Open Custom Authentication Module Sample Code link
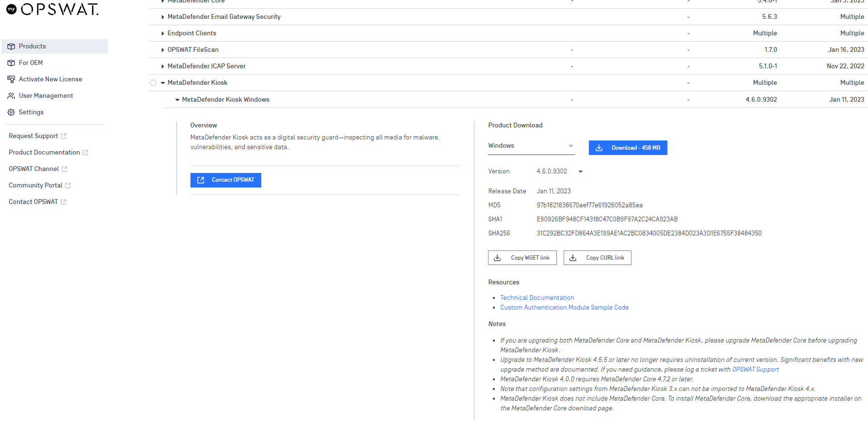868x421 pixels. [x=564, y=308]
